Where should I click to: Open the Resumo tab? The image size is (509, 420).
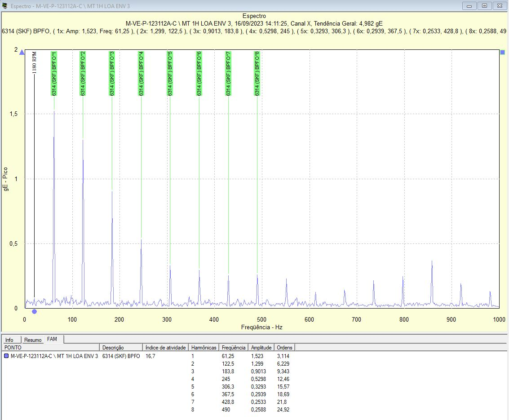pyautogui.click(x=33, y=340)
